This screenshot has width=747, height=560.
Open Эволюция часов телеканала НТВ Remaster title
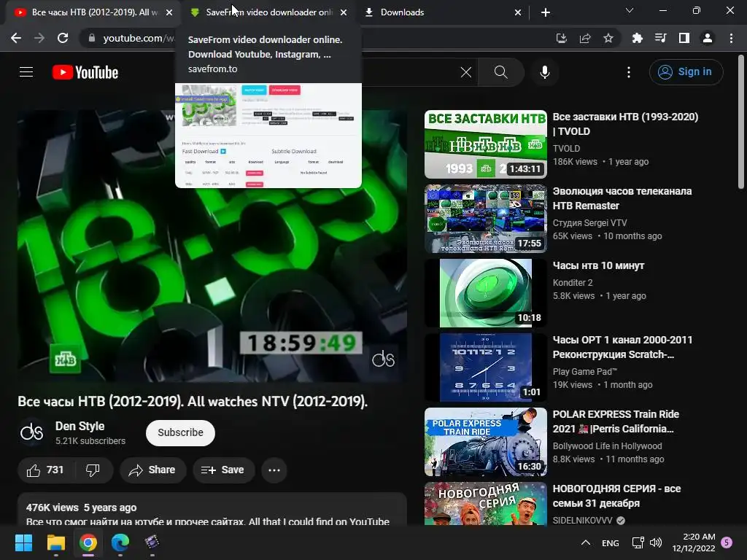622,198
